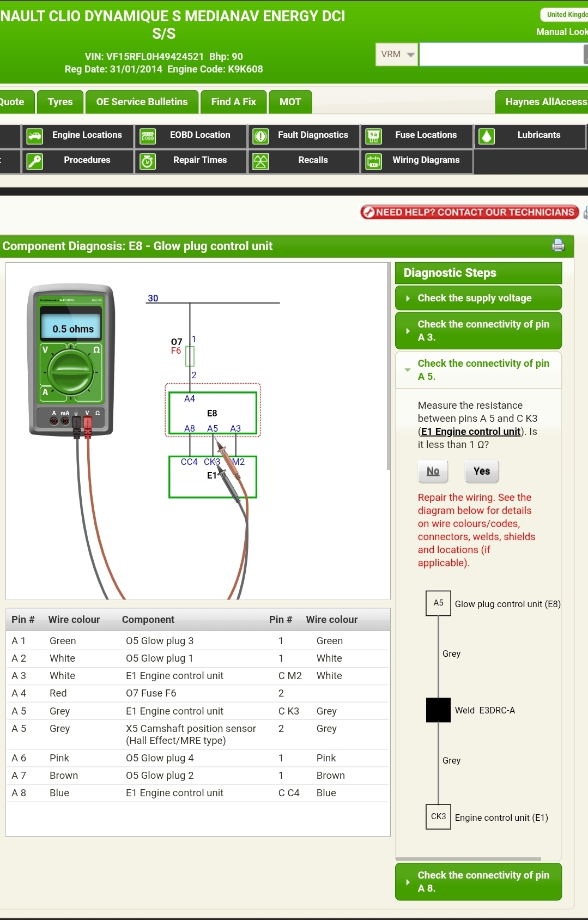588x920 pixels.
Task: Open Fault Diagnostics warning icon
Action: 260,136
